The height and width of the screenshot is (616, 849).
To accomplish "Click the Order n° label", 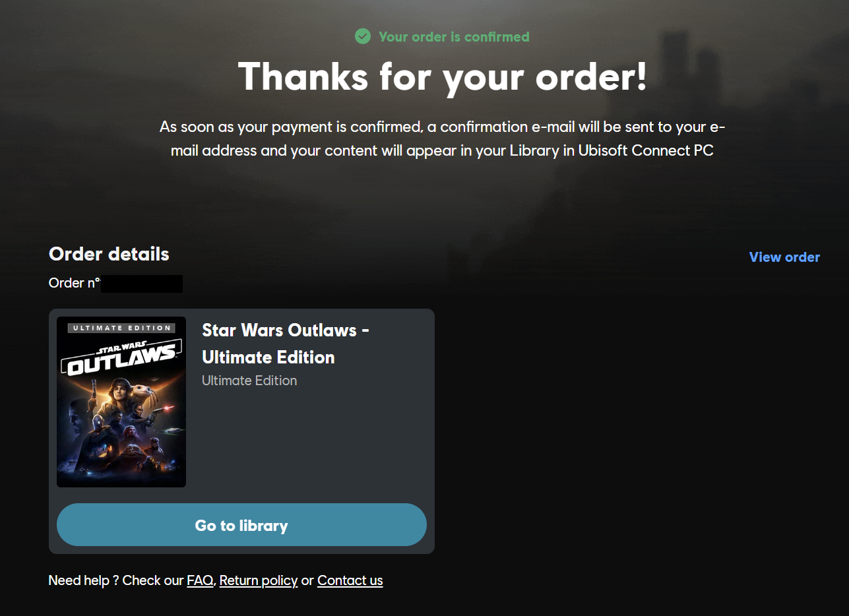I will pyautogui.click(x=75, y=284).
